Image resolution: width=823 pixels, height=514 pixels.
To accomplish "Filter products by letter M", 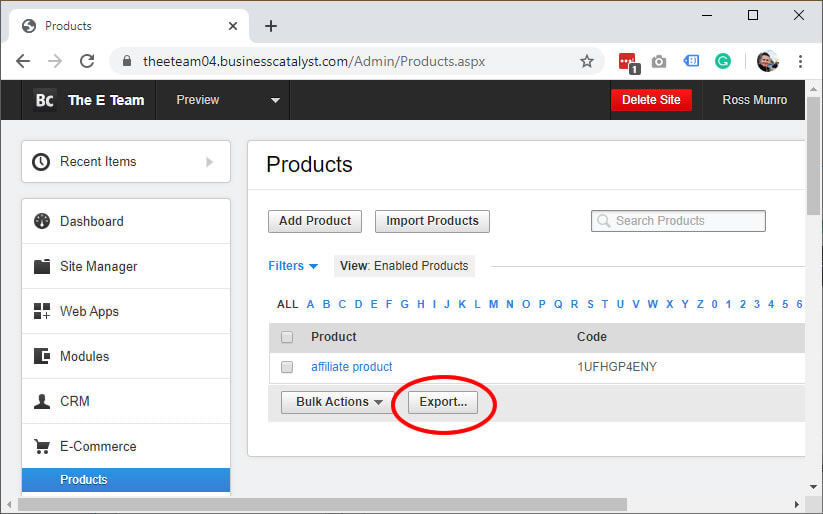I will pos(493,305).
